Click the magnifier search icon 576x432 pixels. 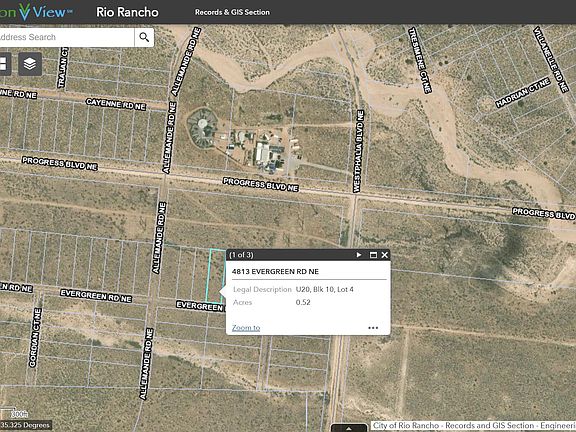tap(144, 37)
